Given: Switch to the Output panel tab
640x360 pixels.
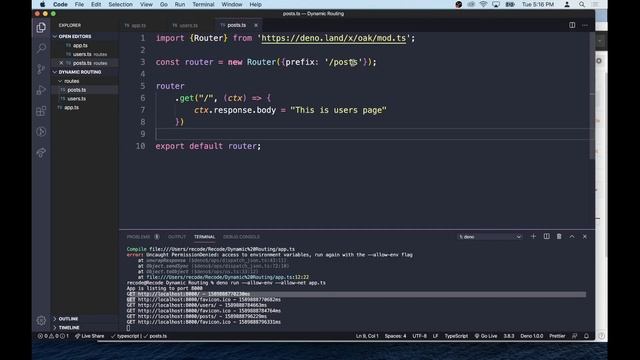Looking at the screenshot, I should 177,237.
